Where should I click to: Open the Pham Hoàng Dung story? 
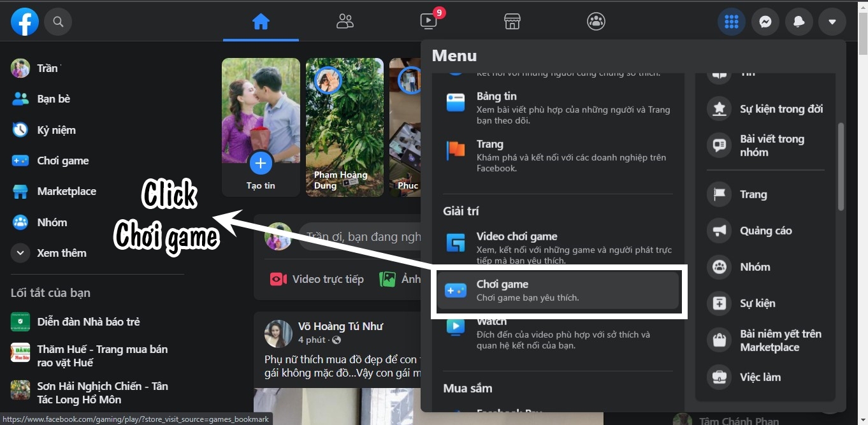pyautogui.click(x=345, y=127)
